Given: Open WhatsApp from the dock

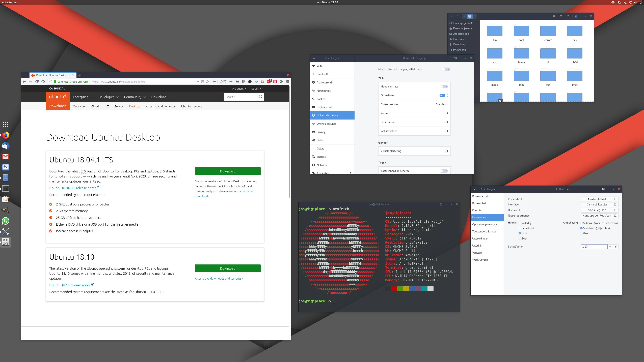Looking at the screenshot, I should (x=6, y=221).
